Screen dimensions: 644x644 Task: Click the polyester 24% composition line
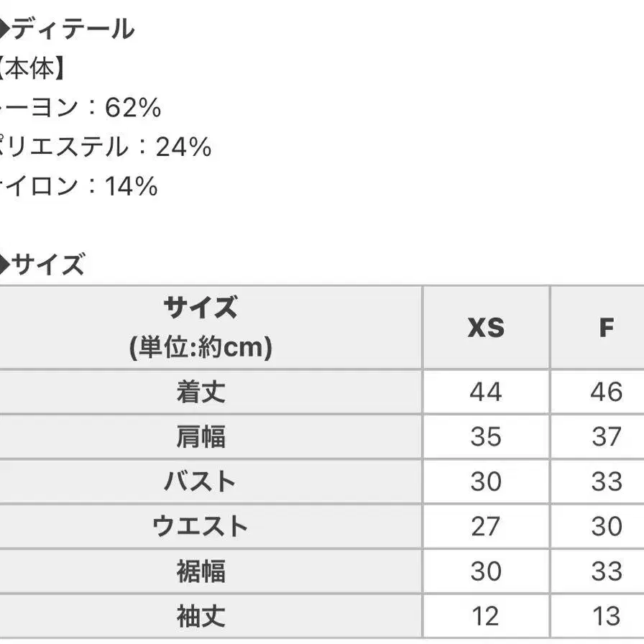point(106,147)
